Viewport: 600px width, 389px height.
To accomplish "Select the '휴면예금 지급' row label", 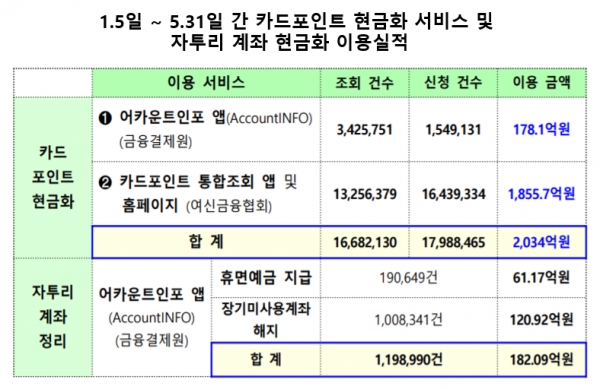I will [266, 277].
